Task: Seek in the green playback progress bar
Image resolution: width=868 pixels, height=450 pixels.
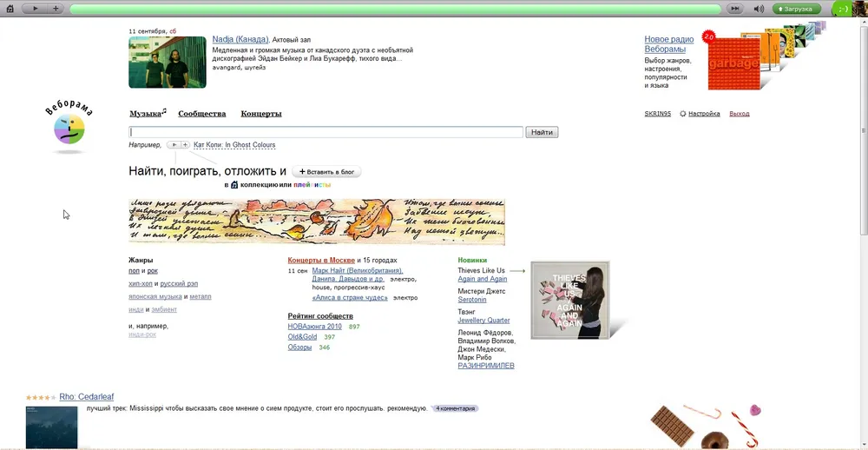Action: 395,9
